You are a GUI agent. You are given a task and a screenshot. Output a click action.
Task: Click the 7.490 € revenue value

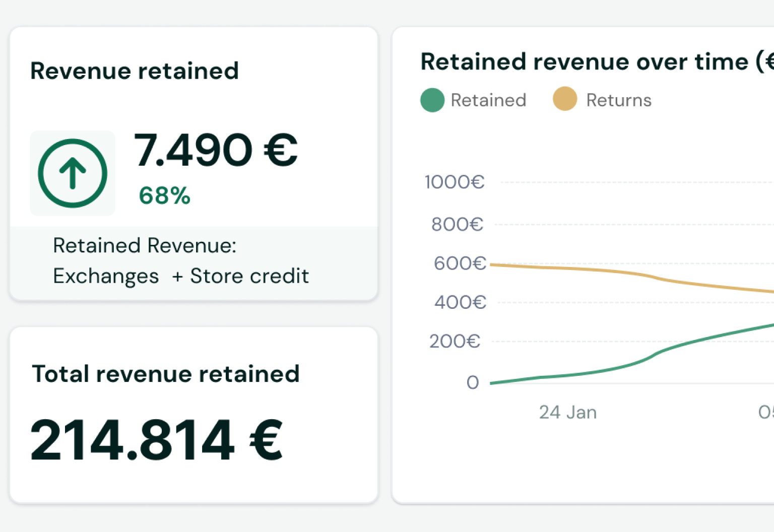[216, 150]
